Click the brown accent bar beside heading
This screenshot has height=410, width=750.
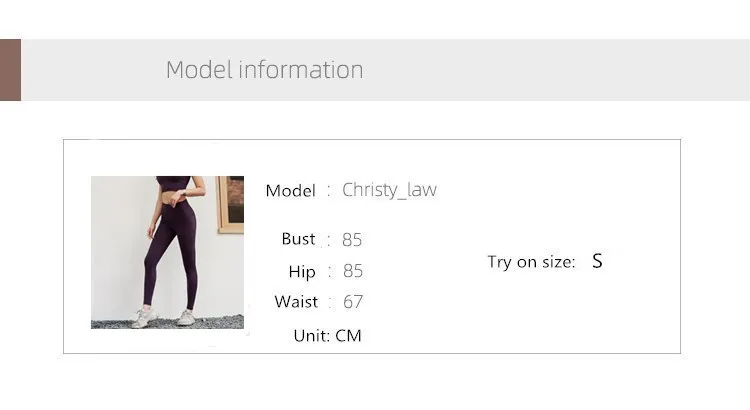[x=11, y=70]
